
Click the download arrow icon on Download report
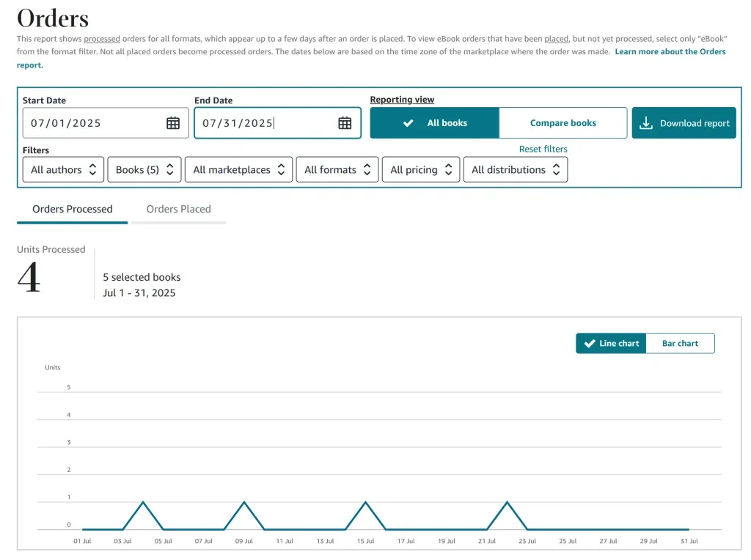645,123
